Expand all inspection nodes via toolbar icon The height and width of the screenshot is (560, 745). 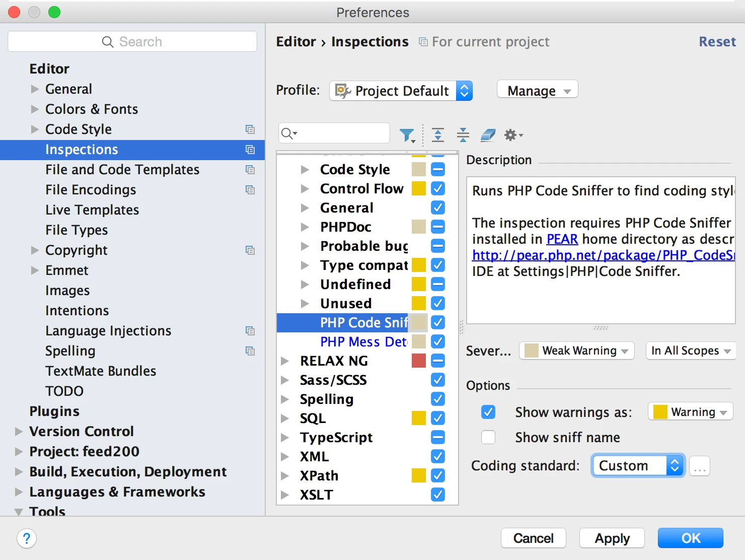click(438, 134)
